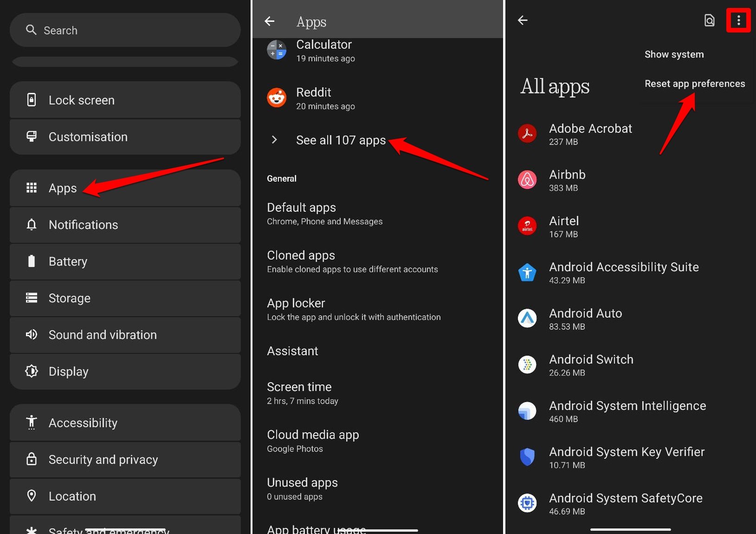Click the Airbnb app icon
Viewport: 756px width, 534px height.
coord(527,180)
